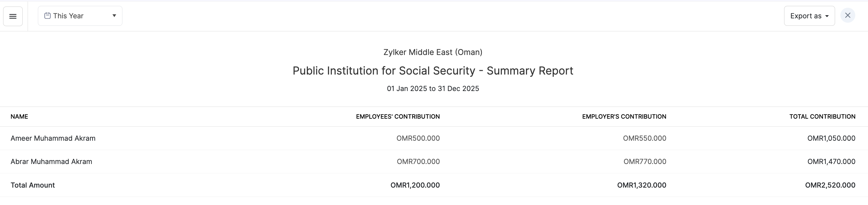Click the EMPLOYER'S CONTRIBUTION column header
Screen dimensions: 868x205
[624, 116]
